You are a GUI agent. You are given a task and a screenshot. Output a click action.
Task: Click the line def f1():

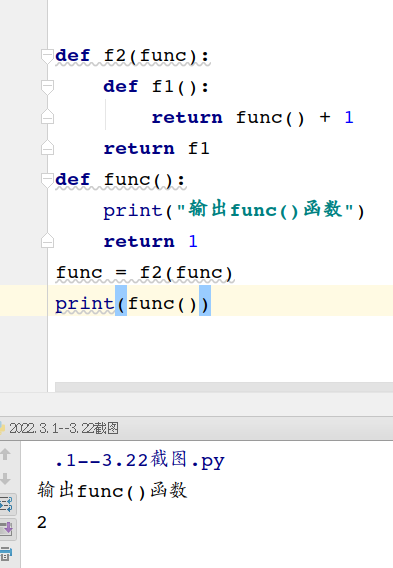tap(156, 87)
